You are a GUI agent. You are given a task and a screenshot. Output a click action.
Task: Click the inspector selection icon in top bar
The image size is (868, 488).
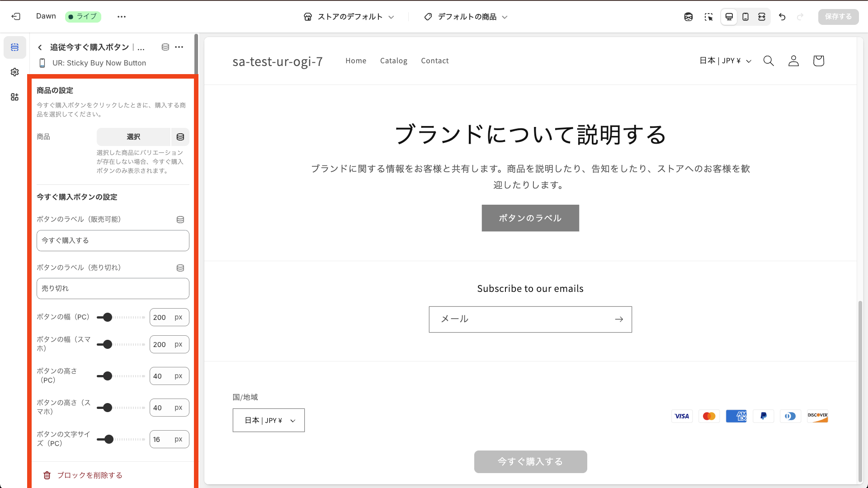click(x=709, y=17)
